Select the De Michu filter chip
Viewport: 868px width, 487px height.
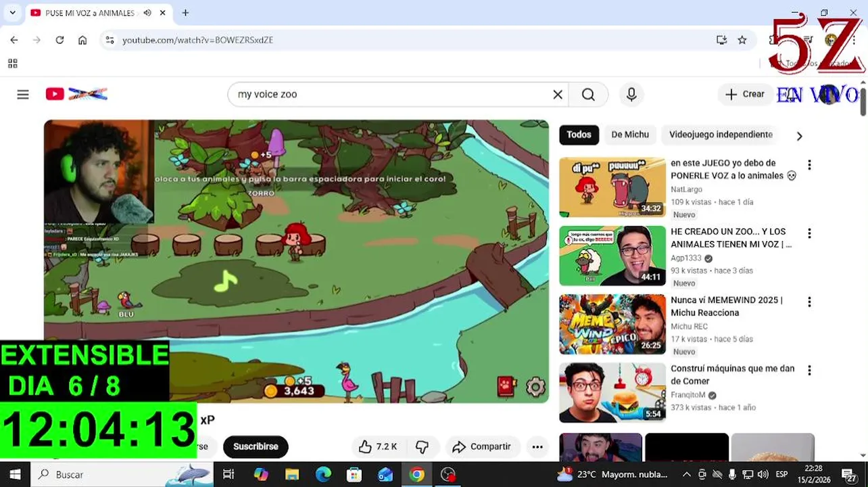[x=630, y=135]
